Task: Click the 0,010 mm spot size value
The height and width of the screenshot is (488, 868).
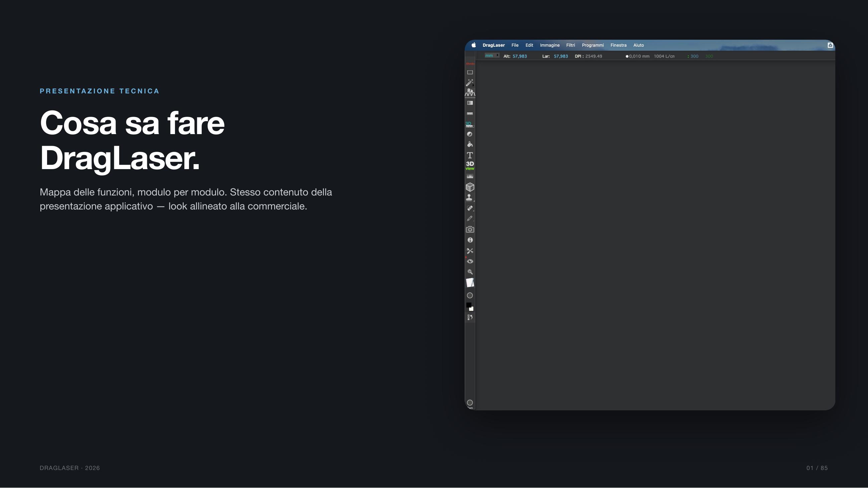Action: 639,56
